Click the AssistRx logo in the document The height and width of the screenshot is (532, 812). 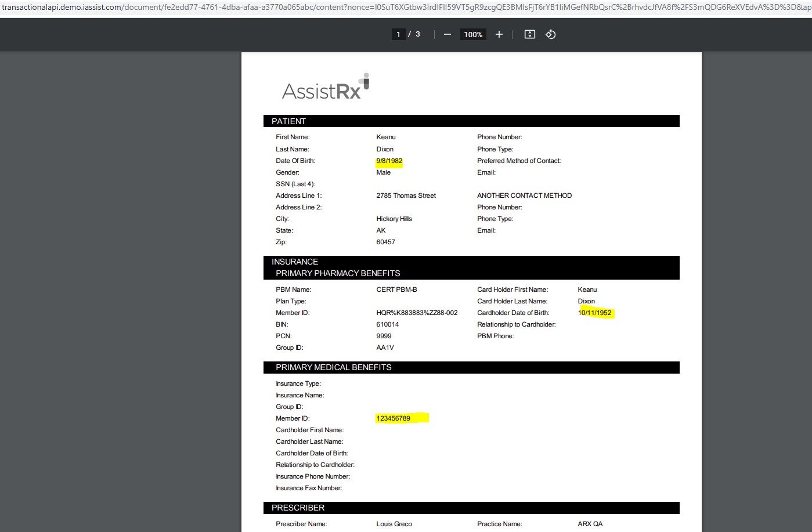click(x=326, y=88)
